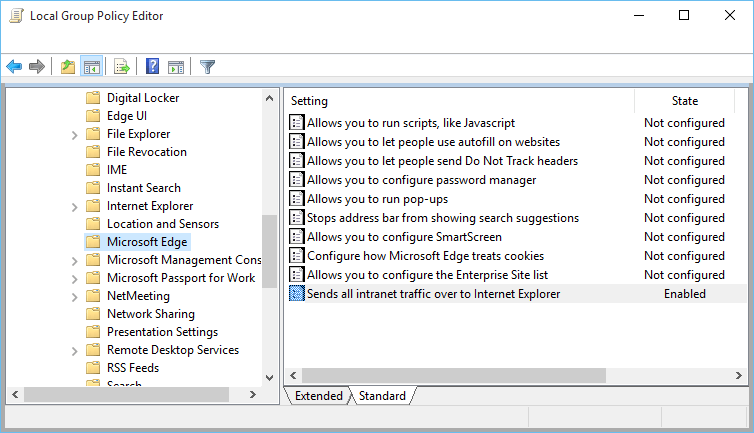The width and height of the screenshot is (754, 433).
Task: Click the tree pane horizontal scrollbar thumb
Action: (126, 395)
